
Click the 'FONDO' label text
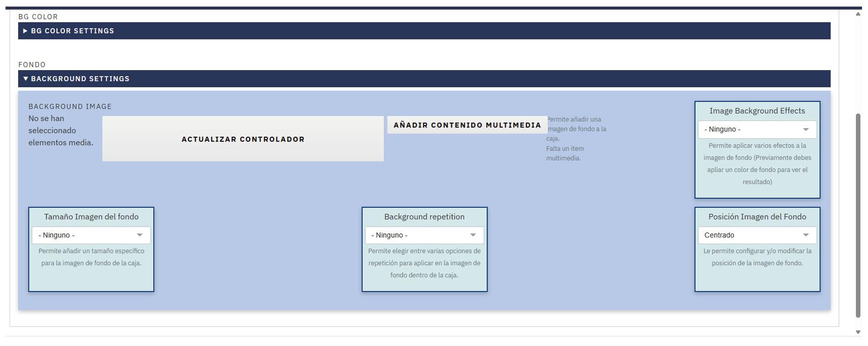click(32, 65)
